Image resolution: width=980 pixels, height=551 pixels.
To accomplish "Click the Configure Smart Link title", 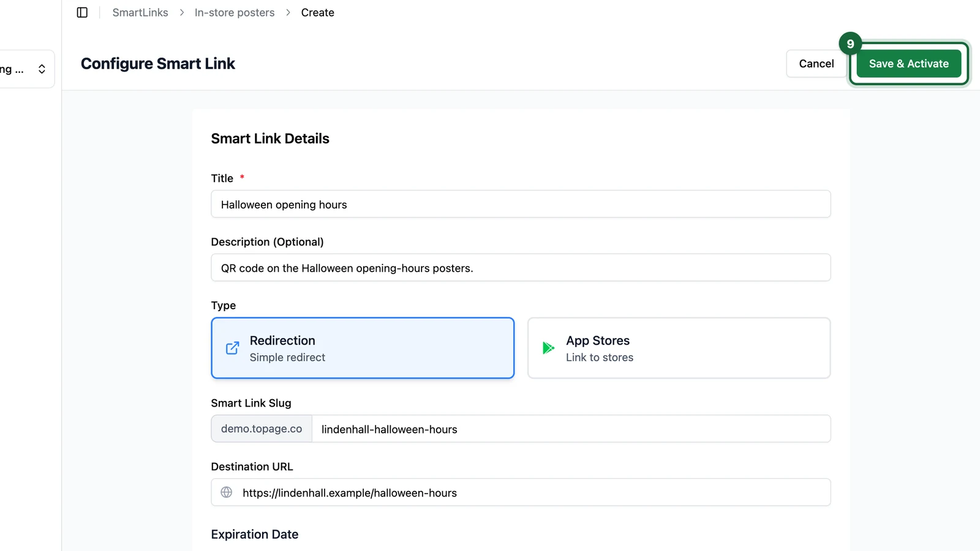I will coord(158,64).
